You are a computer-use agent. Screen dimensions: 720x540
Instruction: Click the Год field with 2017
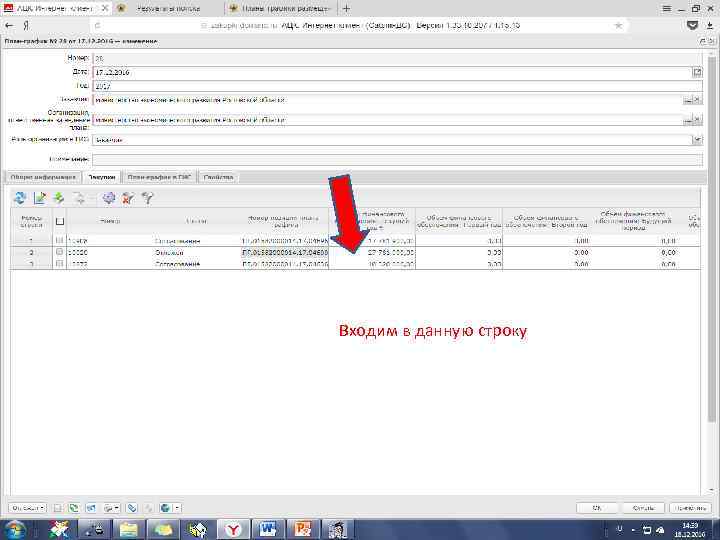[x=397, y=86]
